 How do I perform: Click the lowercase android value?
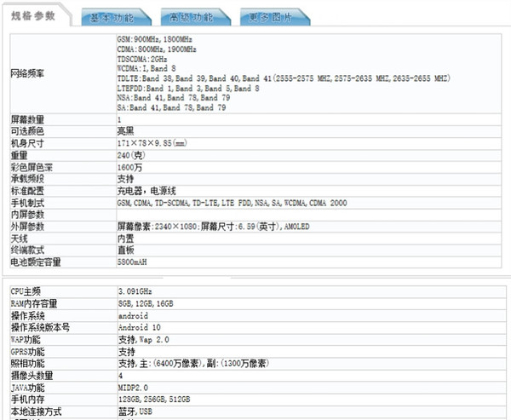pos(134,316)
